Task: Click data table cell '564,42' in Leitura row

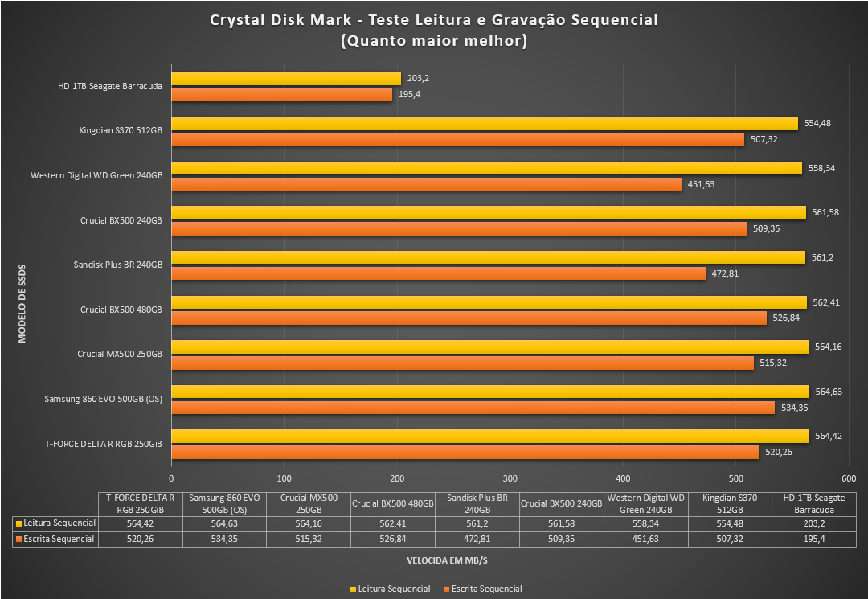Action: coord(140,523)
